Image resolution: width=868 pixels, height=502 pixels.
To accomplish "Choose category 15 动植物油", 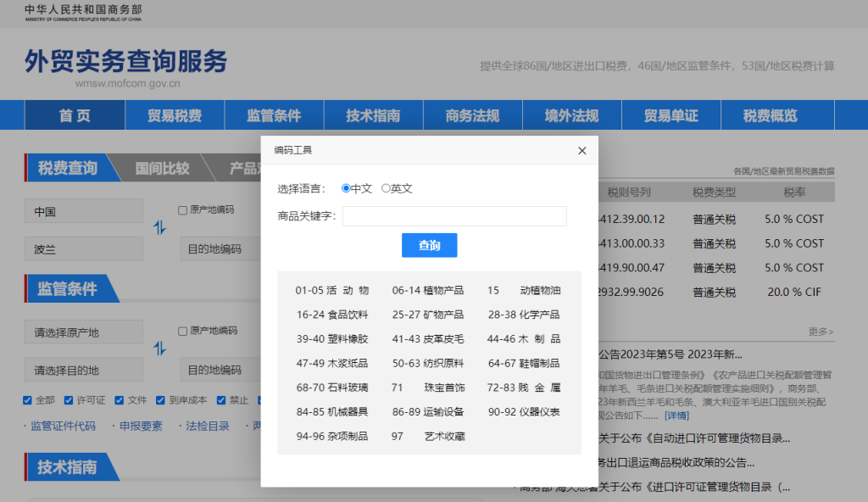I will [524, 290].
